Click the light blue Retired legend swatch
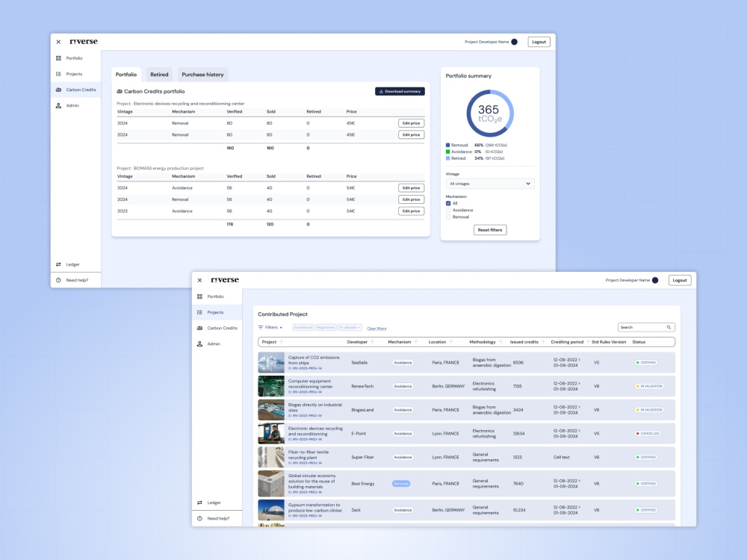Viewport: 747px width, 560px height. click(x=447, y=158)
